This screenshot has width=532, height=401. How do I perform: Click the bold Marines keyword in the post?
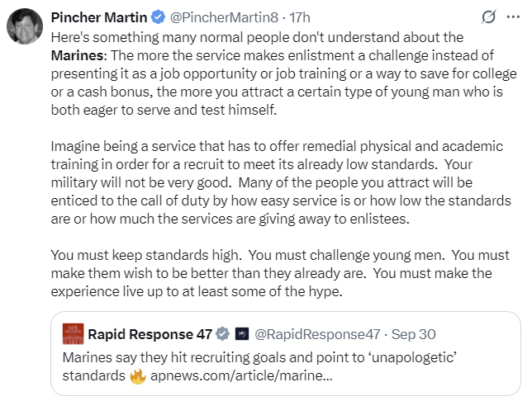[77, 55]
